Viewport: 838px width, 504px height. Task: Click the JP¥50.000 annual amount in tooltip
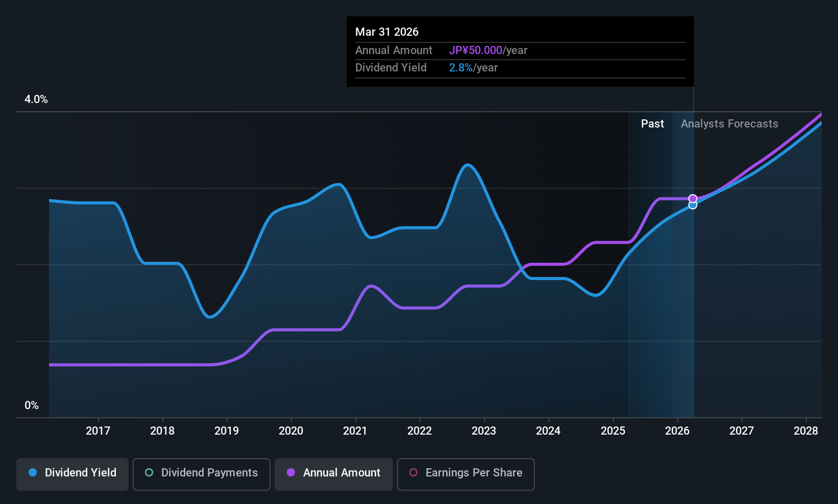(x=476, y=51)
